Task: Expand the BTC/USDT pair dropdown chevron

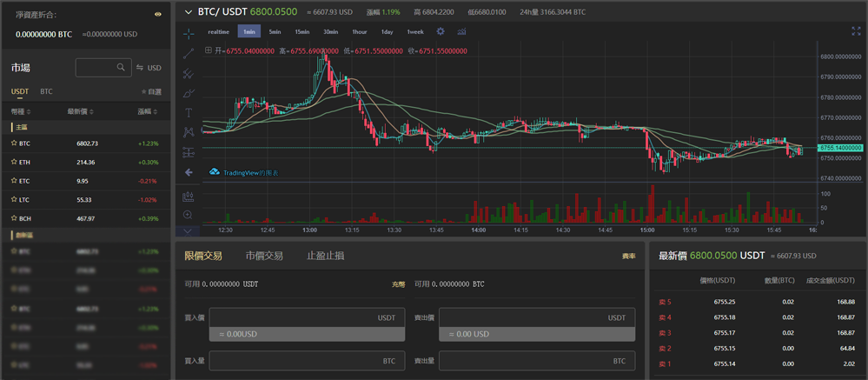Action: coord(189,11)
